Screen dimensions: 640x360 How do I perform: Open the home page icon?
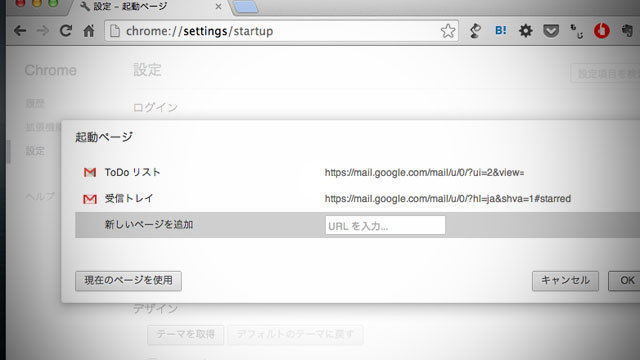(89, 31)
